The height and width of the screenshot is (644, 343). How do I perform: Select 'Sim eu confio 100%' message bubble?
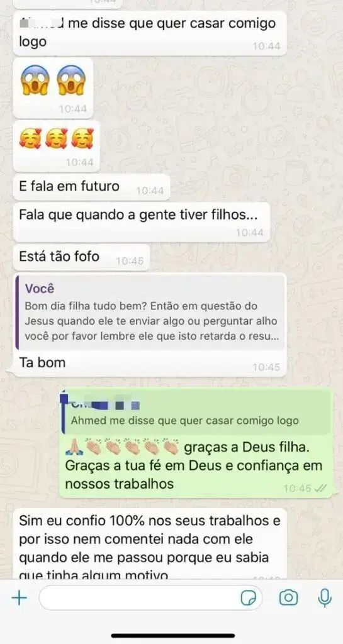(150, 543)
